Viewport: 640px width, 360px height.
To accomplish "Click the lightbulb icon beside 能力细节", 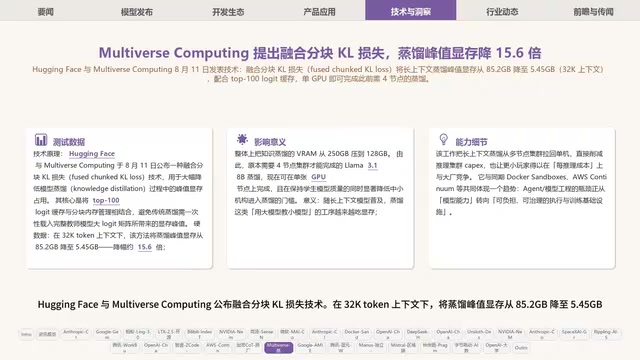I will 443,140.
